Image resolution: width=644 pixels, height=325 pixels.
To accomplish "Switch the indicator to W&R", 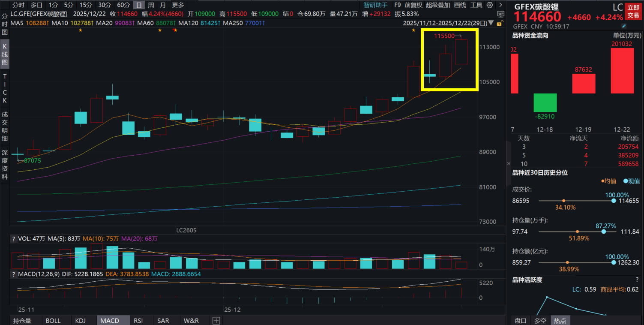I will pyautogui.click(x=191, y=321).
